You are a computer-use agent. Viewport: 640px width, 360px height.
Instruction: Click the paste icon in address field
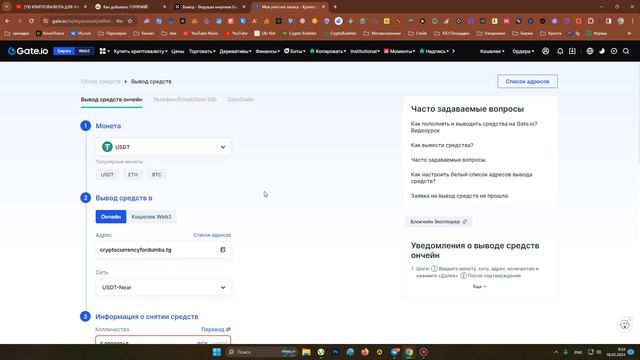pos(222,249)
